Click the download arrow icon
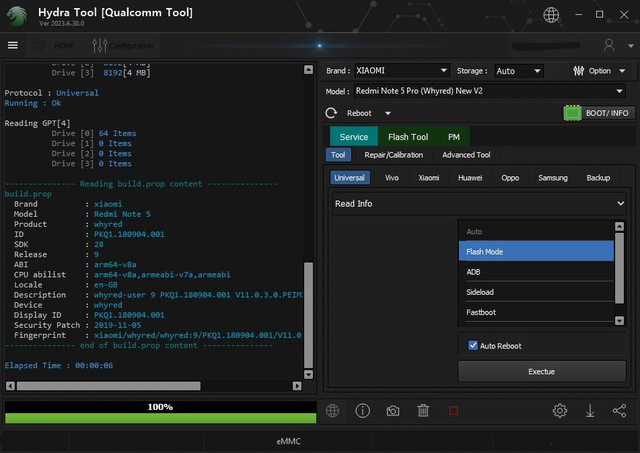 tap(590, 411)
